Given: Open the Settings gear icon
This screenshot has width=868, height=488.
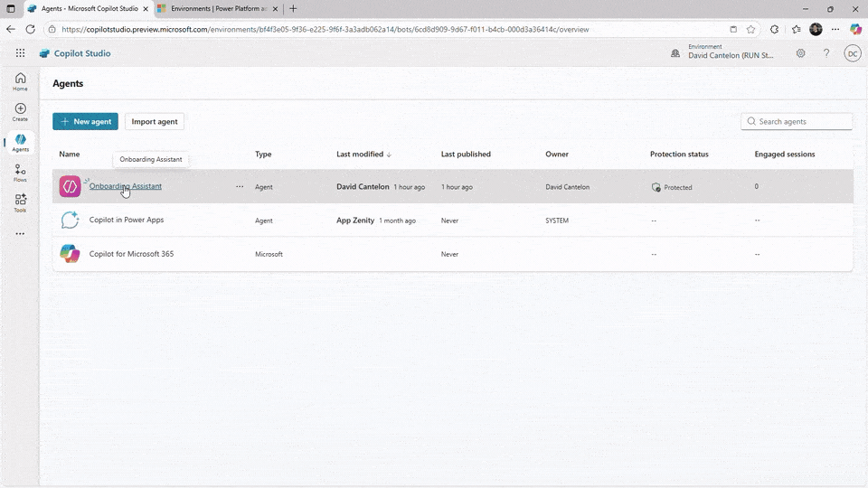Looking at the screenshot, I should coord(800,53).
